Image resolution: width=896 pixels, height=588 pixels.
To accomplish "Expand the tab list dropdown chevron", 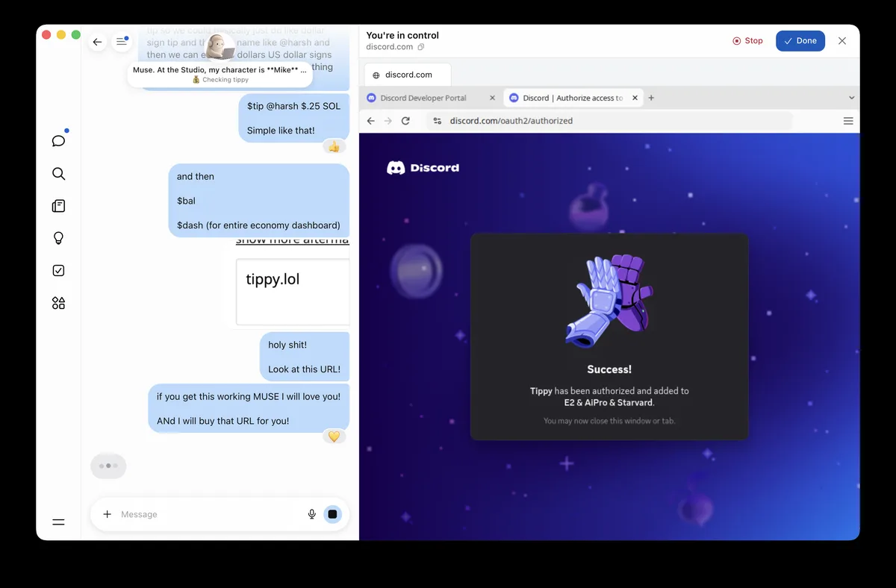I will coord(852,98).
